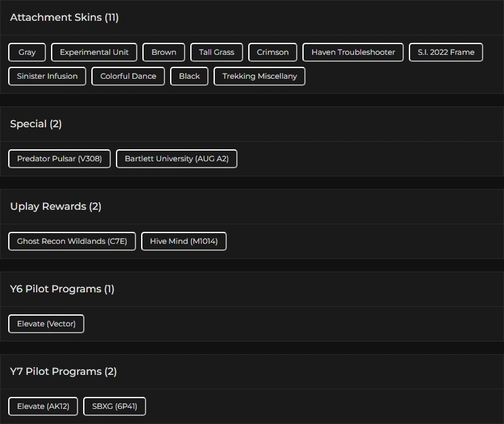Open Ghost Recon Wildlands (C7E) reward

[x=72, y=241]
